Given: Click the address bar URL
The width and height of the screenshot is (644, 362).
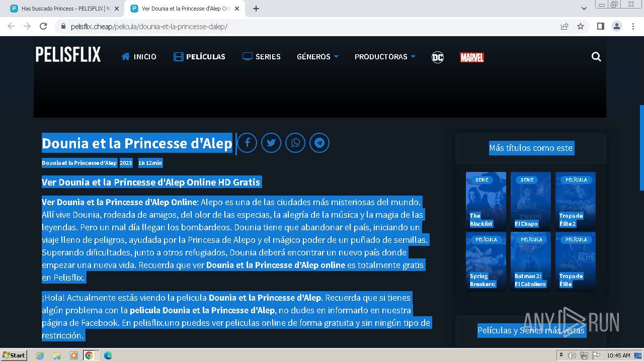Looking at the screenshot, I should pos(149,26).
